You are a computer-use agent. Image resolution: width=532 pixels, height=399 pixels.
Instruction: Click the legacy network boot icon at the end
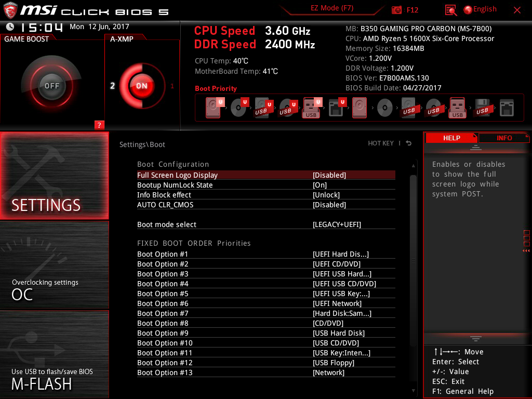click(507, 108)
